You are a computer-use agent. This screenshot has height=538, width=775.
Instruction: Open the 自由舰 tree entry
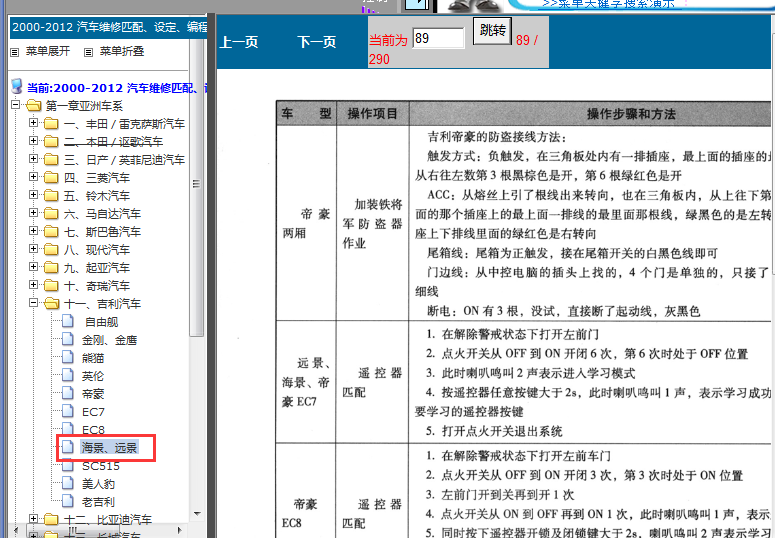pos(101,322)
